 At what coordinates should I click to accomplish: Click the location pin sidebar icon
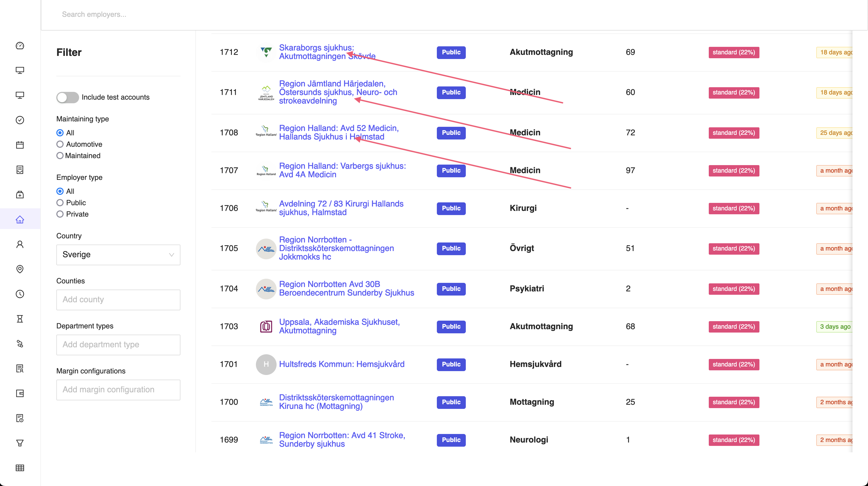[20, 269]
